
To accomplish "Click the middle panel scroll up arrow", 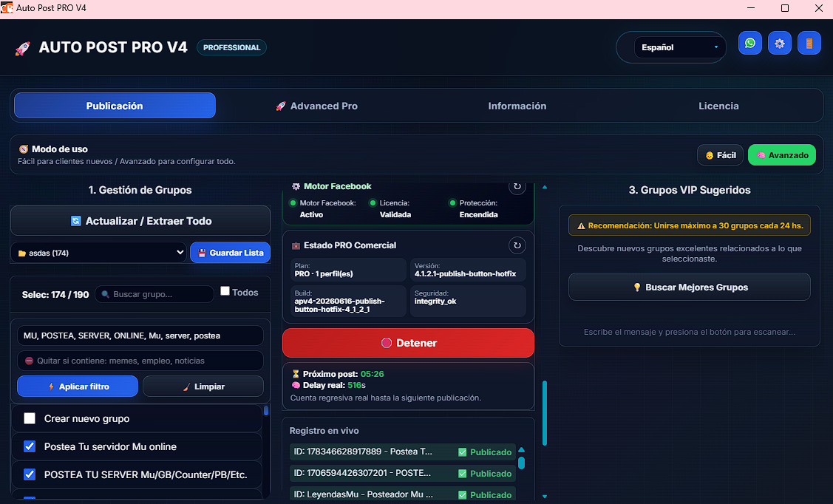I will (x=545, y=187).
